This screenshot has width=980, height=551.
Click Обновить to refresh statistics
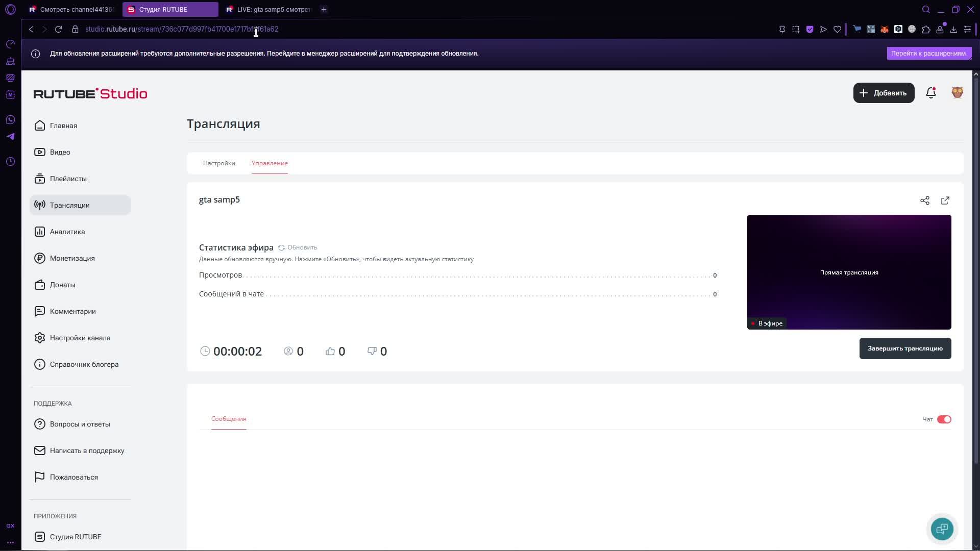298,247
